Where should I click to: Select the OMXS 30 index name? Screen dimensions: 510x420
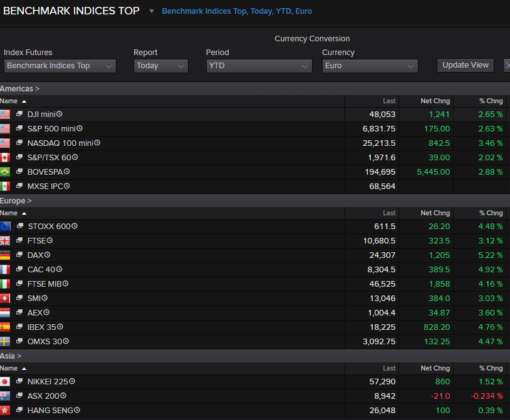click(x=45, y=342)
